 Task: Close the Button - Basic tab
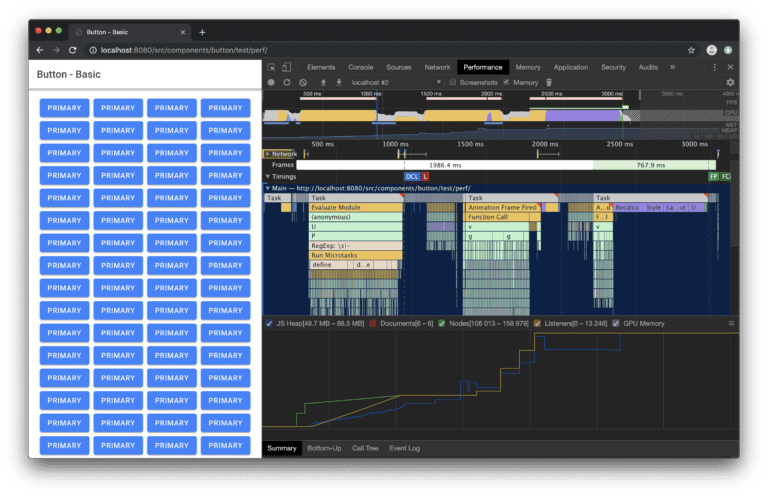(x=183, y=32)
